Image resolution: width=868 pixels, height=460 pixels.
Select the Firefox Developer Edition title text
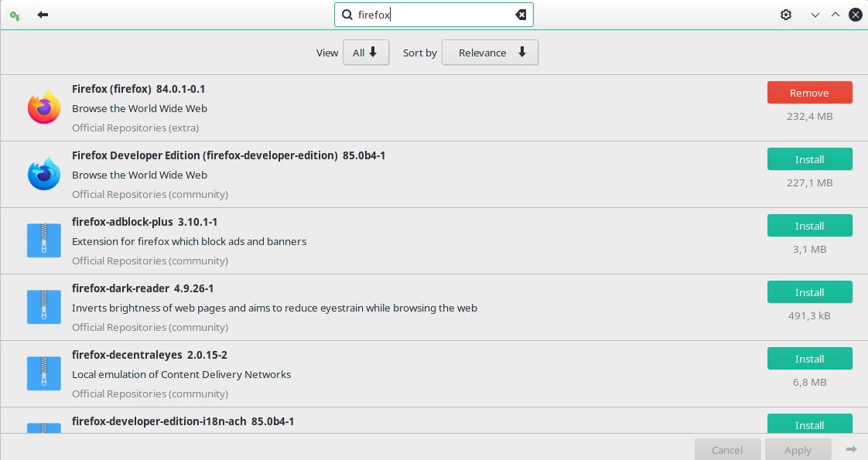pos(229,155)
